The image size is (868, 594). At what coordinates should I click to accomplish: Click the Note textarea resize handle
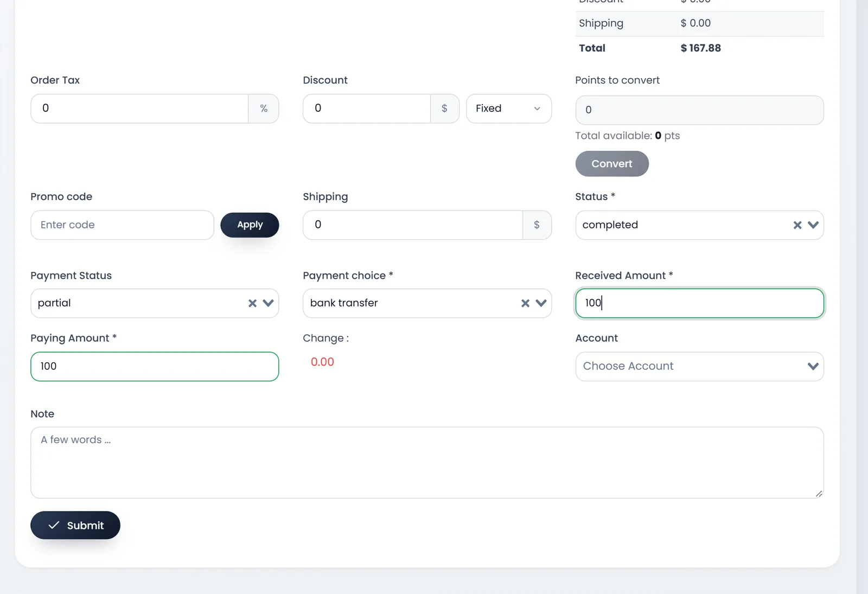point(819,493)
